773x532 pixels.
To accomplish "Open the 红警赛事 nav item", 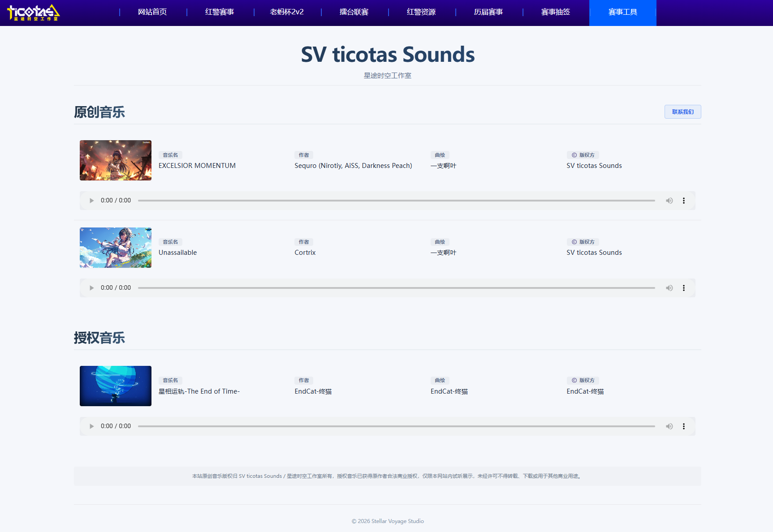I will click(x=220, y=12).
